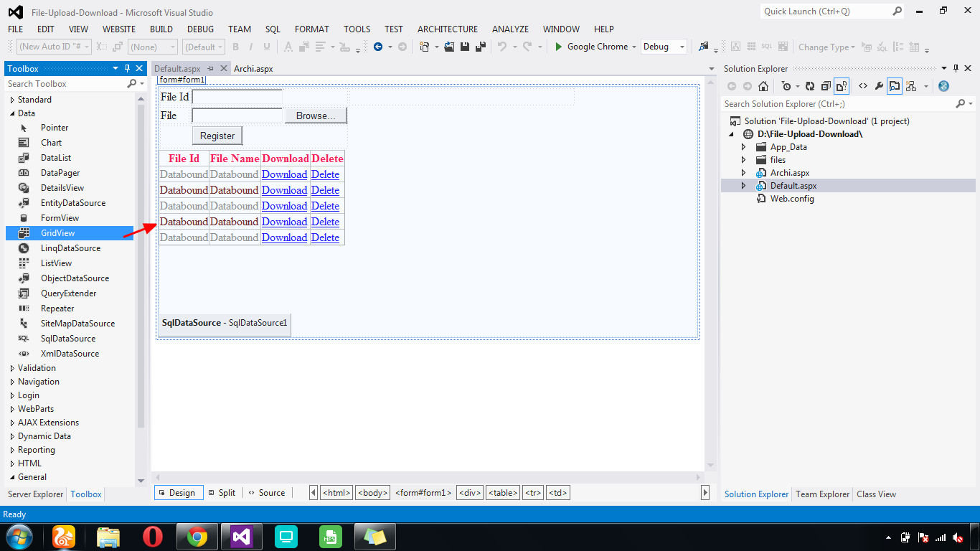This screenshot has width=980, height=551.
Task: Click the Home icon in Solution Explorer
Action: click(x=763, y=86)
